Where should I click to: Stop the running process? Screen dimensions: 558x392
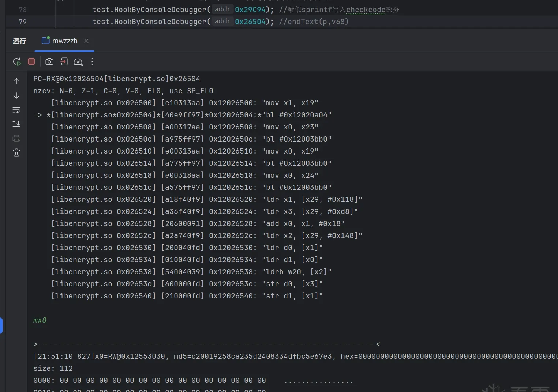(31, 61)
